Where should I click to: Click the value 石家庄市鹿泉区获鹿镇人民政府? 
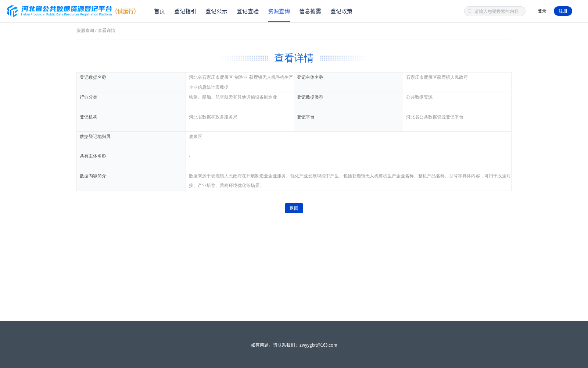tap(437, 77)
